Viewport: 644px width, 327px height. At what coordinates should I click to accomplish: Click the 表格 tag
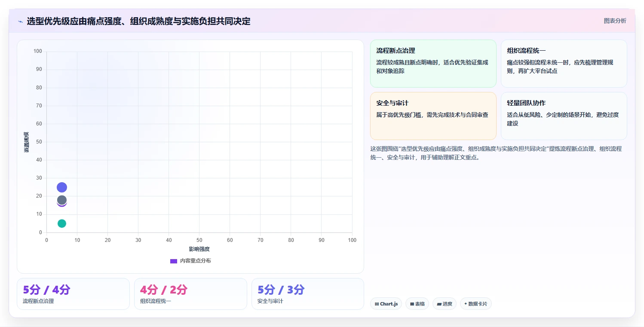[417, 304]
